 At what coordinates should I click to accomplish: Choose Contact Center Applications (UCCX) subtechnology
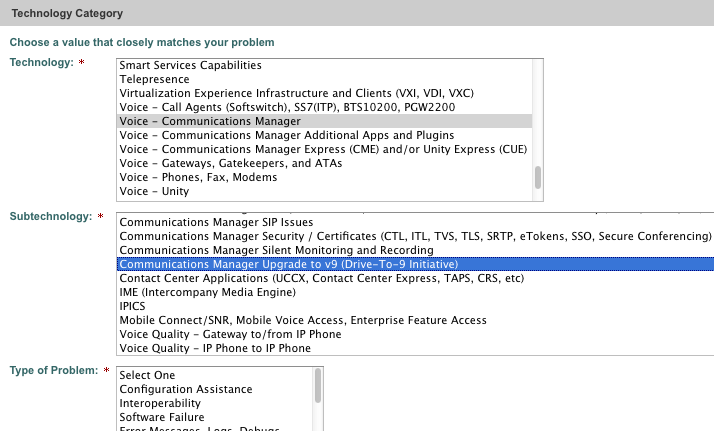(x=415, y=279)
